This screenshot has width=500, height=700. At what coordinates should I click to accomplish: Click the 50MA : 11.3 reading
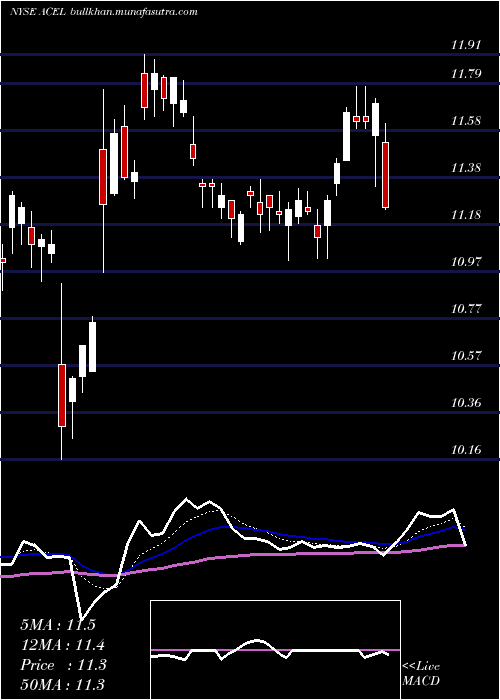coord(63,685)
